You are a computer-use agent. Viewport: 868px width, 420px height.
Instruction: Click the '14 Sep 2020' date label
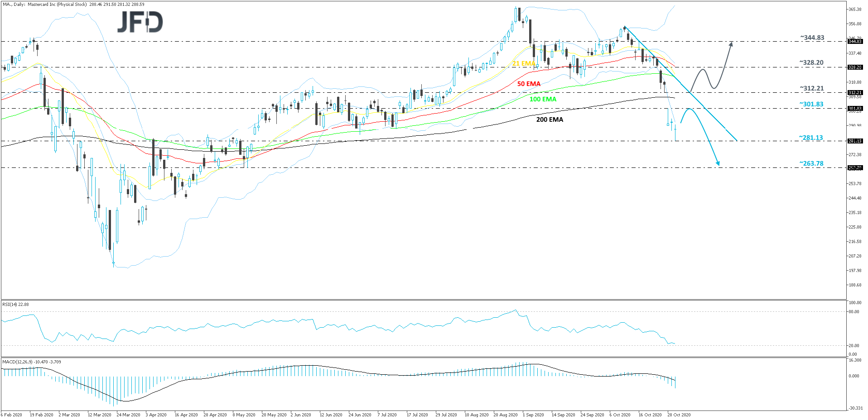tap(563, 415)
